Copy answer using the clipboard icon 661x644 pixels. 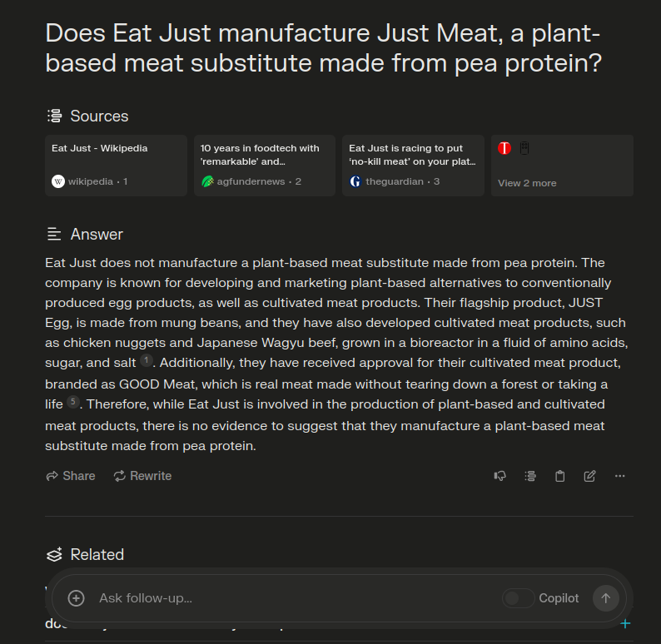tap(559, 476)
